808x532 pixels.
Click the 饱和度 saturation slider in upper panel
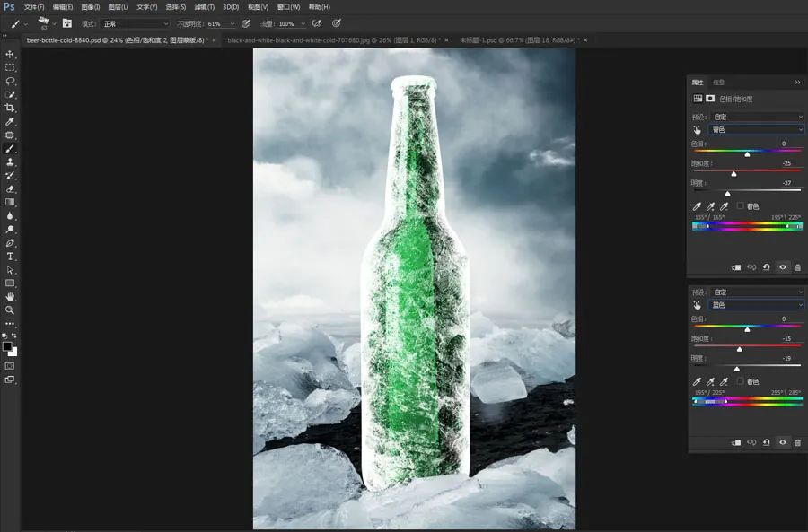point(747,171)
